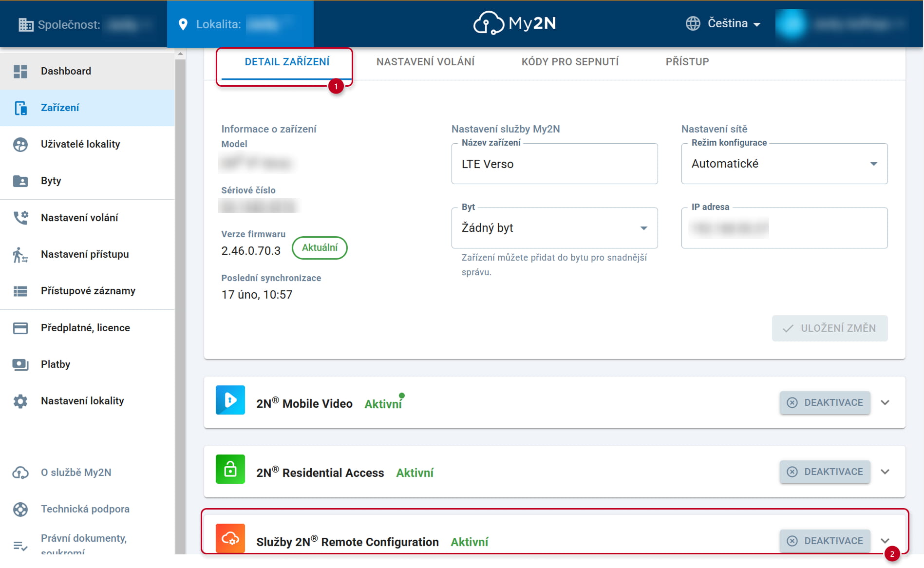Open Nastavení lokality in the sidebar
The width and height of the screenshot is (924, 568).
pyautogui.click(x=87, y=401)
